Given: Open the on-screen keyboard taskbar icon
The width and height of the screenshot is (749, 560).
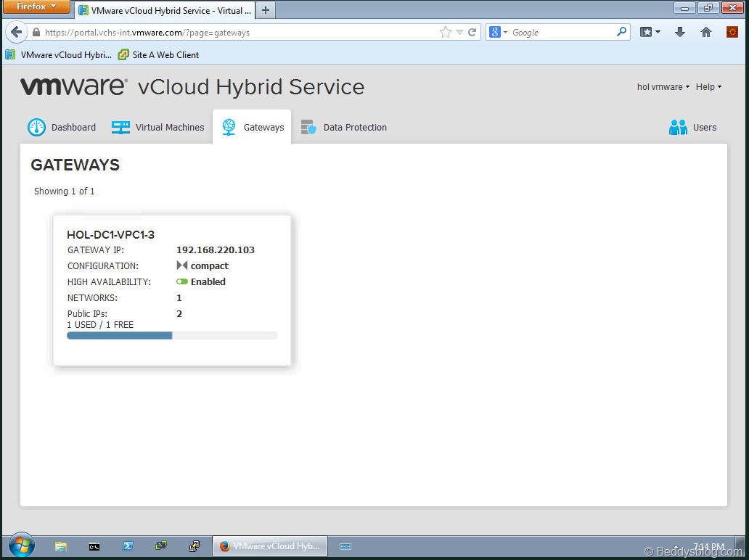Looking at the screenshot, I should coord(345,546).
